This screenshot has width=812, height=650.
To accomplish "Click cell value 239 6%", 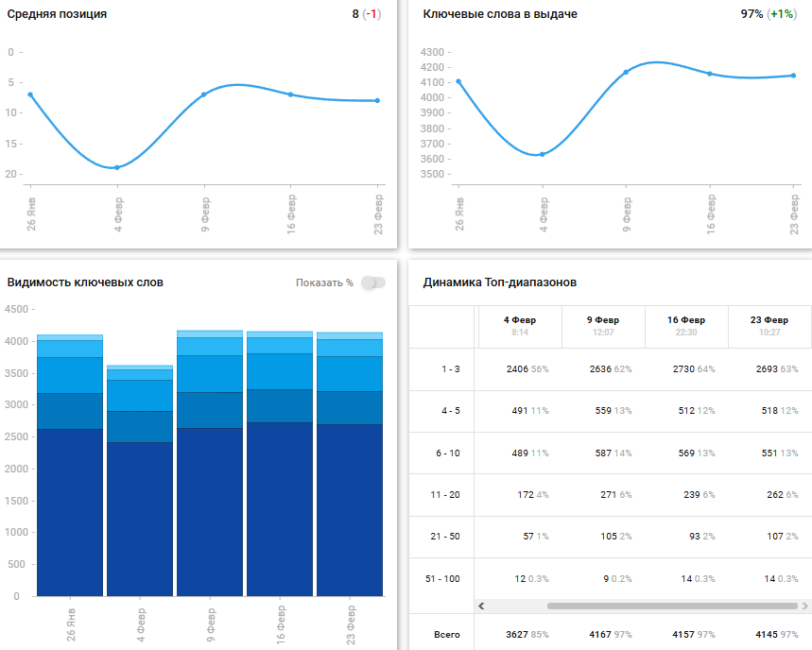I will (700, 495).
